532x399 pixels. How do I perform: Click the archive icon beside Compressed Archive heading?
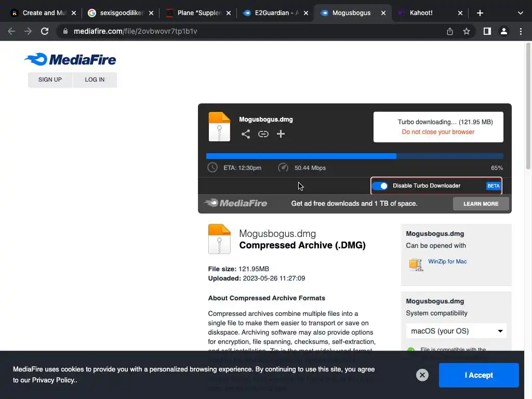219,239
